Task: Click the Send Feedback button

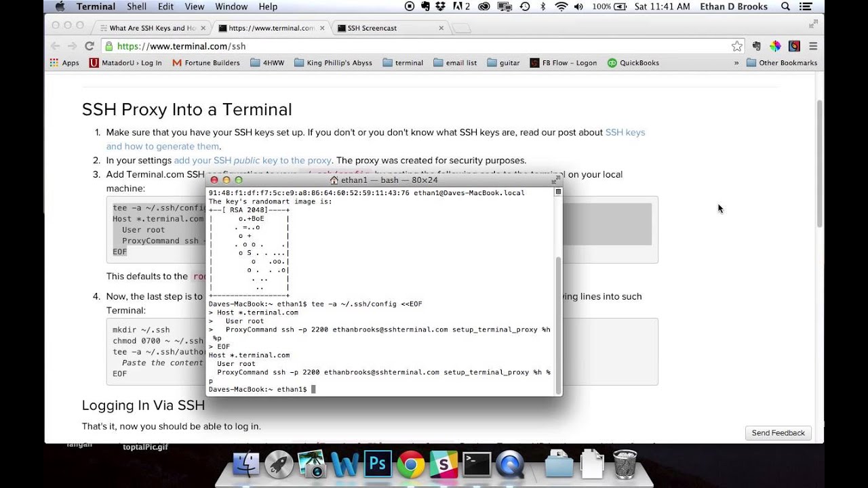Action: coord(778,433)
